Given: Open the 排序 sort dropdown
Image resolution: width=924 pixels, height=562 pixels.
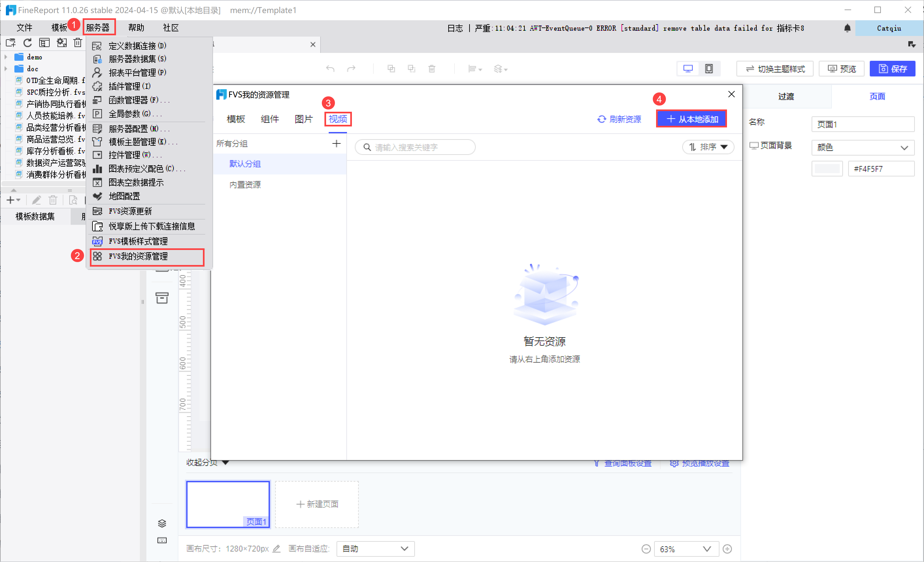Looking at the screenshot, I should tap(708, 147).
